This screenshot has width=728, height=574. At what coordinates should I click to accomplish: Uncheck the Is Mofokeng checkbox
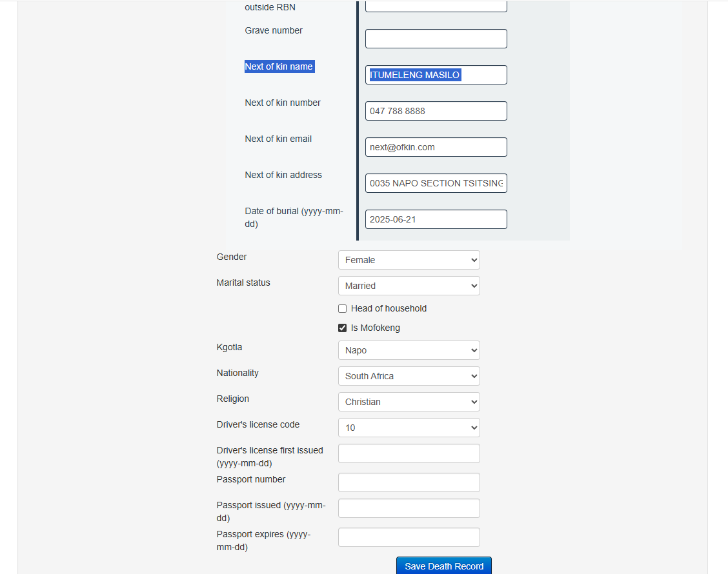tap(343, 328)
